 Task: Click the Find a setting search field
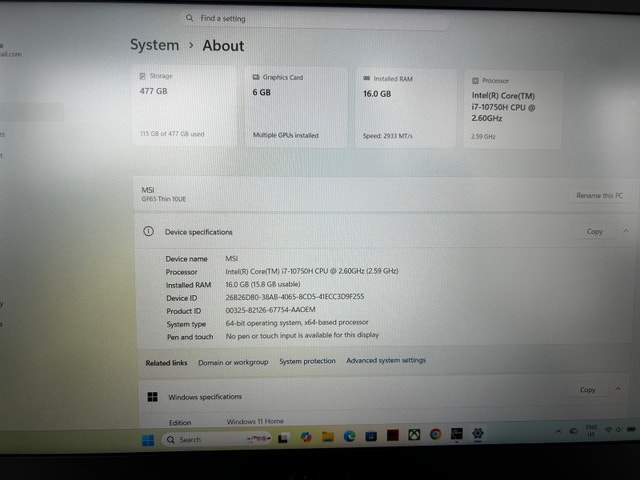[x=315, y=19]
